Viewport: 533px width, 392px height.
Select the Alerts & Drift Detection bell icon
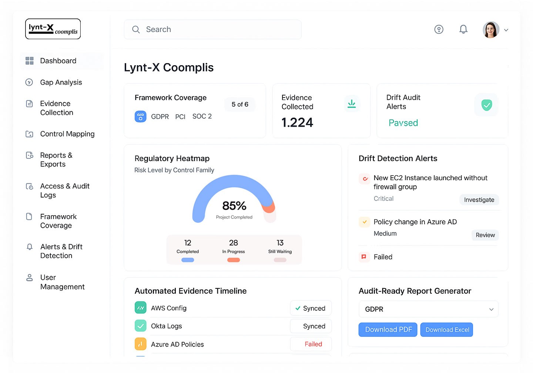[30, 247]
